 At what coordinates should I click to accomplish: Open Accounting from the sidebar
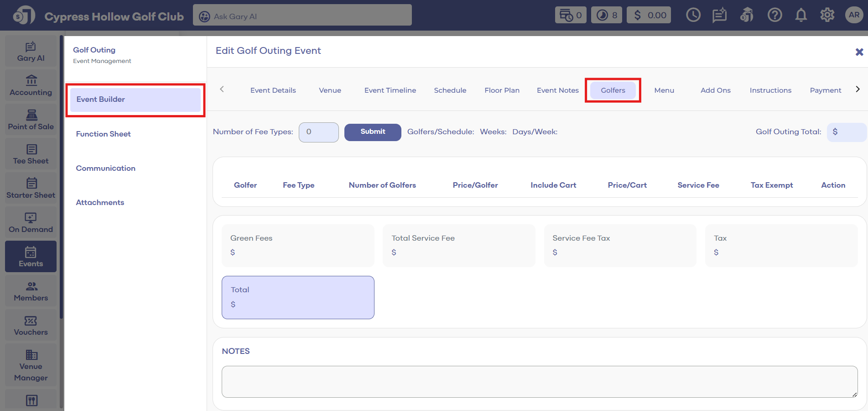tap(31, 86)
